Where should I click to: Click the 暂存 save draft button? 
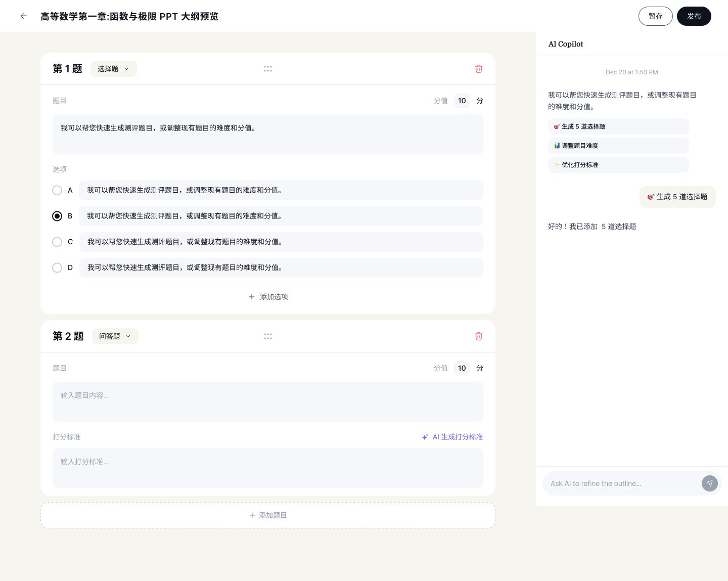656,16
